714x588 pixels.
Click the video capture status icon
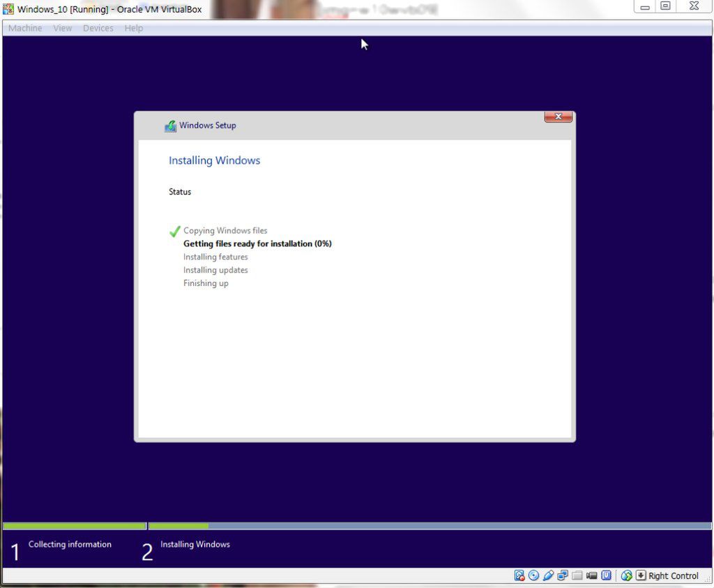591,575
